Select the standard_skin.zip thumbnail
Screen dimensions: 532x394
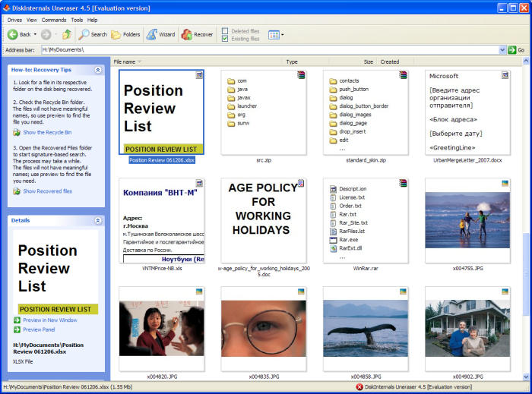pos(366,112)
